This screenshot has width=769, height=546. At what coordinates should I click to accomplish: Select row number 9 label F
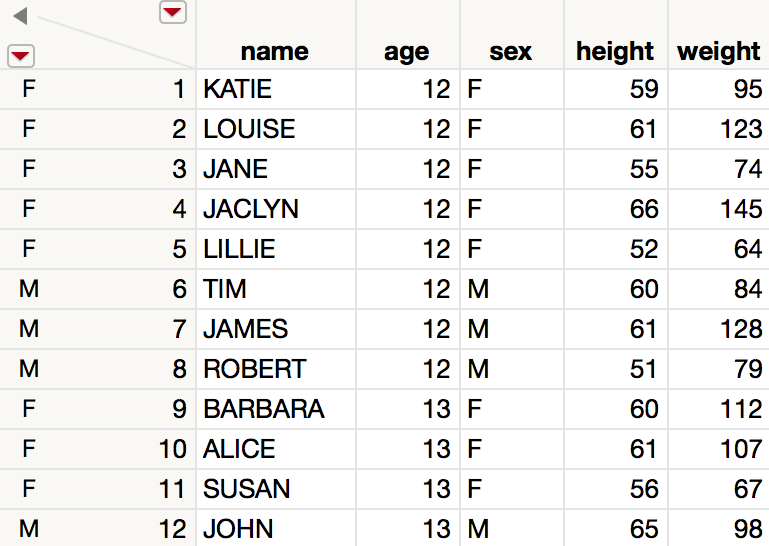28,409
